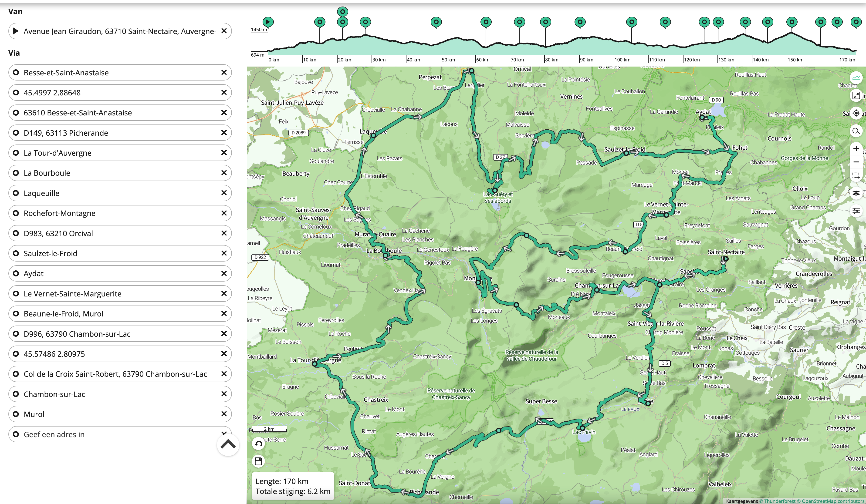The image size is (866, 504).
Task: Open route options sliders icon
Action: (x=856, y=211)
